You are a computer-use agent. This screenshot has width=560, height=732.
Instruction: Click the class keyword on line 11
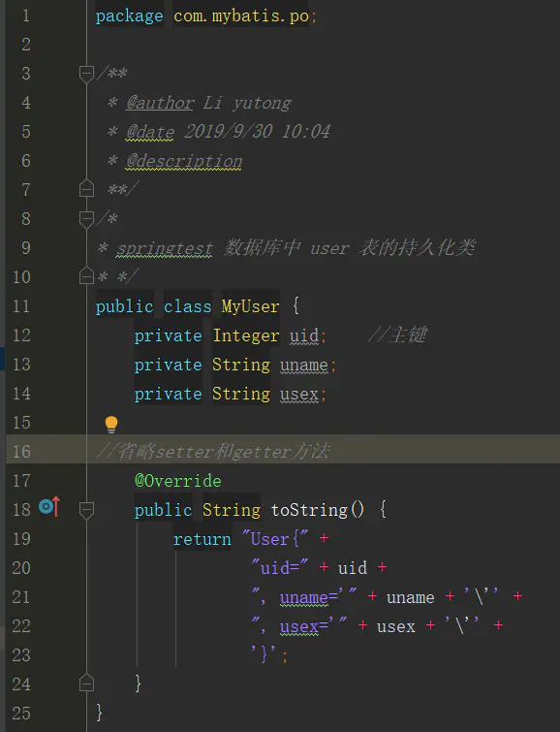click(x=187, y=306)
